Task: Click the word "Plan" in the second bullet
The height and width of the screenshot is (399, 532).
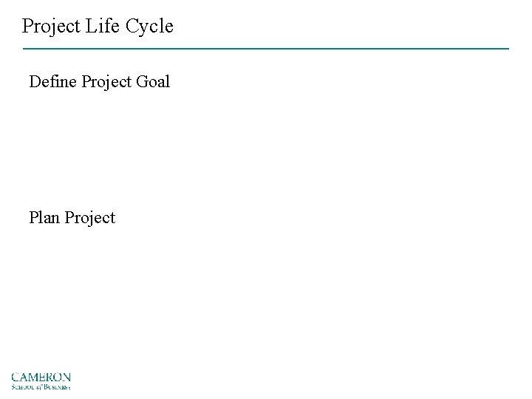Action: pyautogui.click(x=44, y=218)
